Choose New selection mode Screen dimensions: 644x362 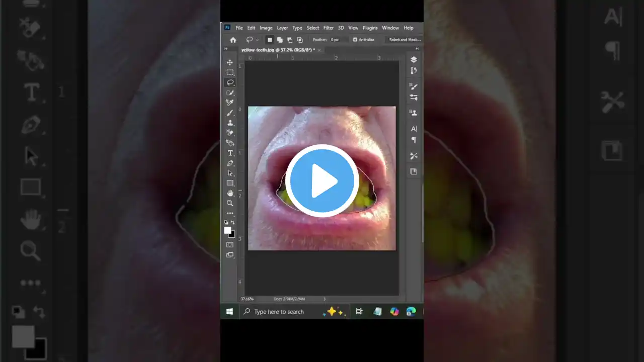pyautogui.click(x=270, y=40)
